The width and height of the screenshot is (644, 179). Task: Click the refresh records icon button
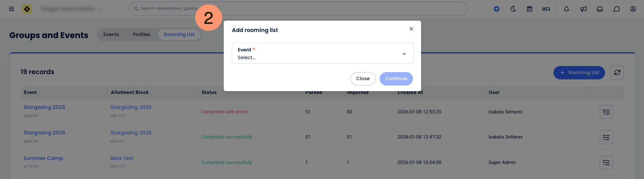point(617,72)
